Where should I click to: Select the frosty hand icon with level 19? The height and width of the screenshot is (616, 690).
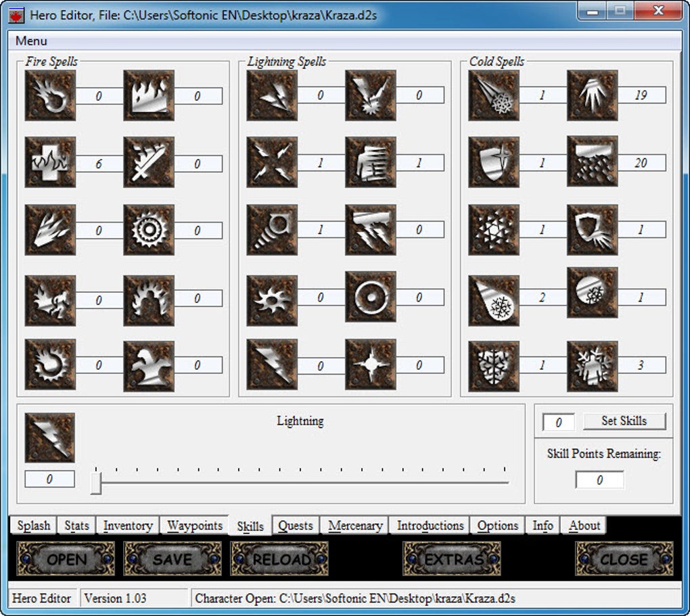click(x=593, y=95)
